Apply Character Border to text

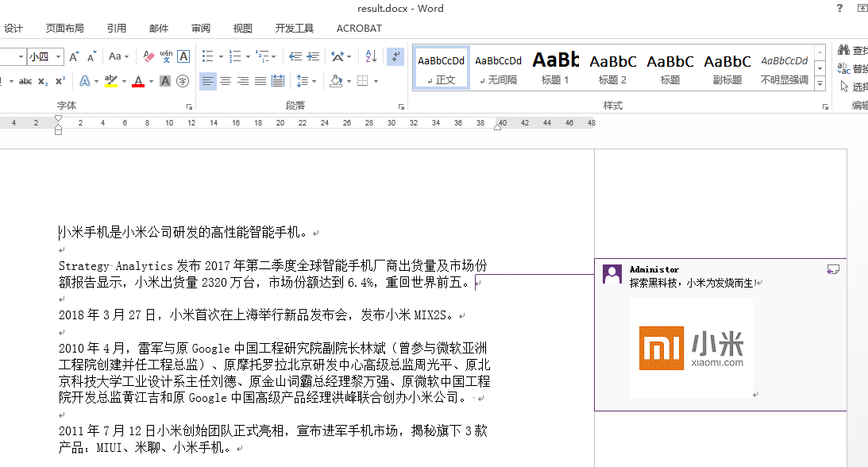point(183,56)
